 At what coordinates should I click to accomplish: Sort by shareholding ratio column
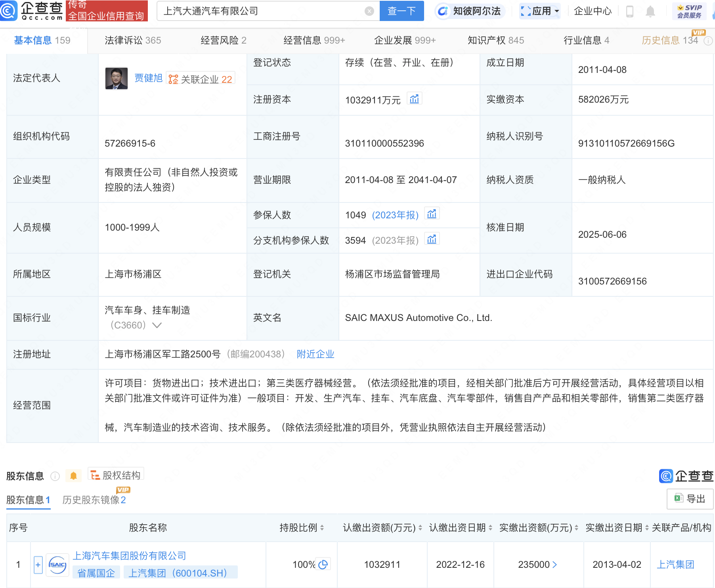click(322, 528)
